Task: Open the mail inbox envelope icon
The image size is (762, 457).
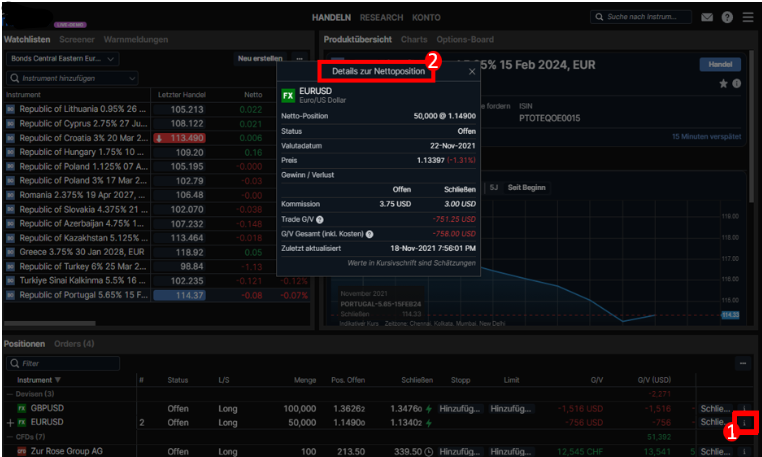Action: point(708,17)
